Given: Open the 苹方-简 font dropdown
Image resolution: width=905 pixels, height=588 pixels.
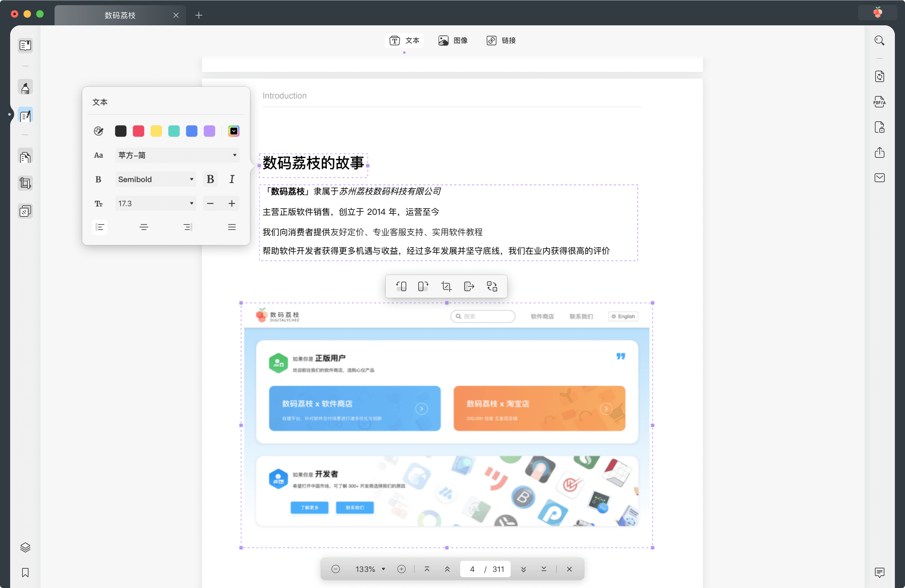Looking at the screenshot, I should tap(177, 155).
